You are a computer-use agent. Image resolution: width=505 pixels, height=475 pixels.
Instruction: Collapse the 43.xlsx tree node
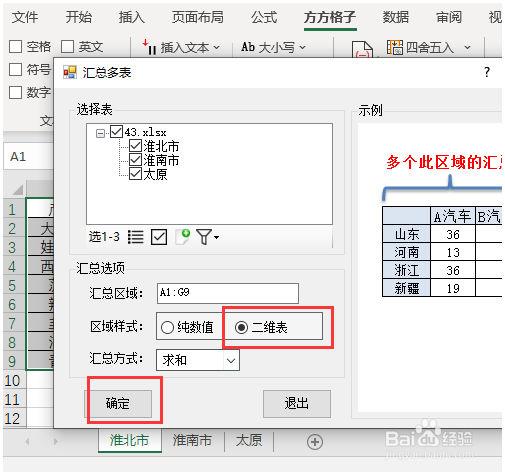click(100, 133)
